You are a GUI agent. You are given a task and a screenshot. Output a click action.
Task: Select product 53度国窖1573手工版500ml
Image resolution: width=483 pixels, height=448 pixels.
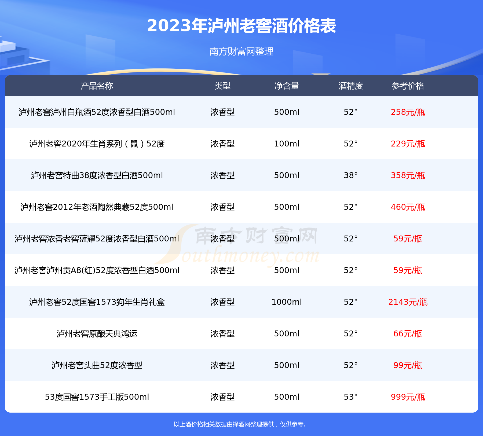[x=97, y=397]
